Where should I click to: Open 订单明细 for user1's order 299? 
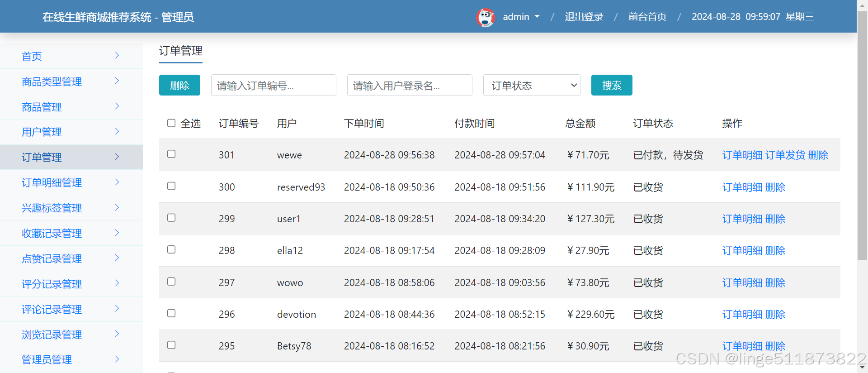click(x=742, y=219)
